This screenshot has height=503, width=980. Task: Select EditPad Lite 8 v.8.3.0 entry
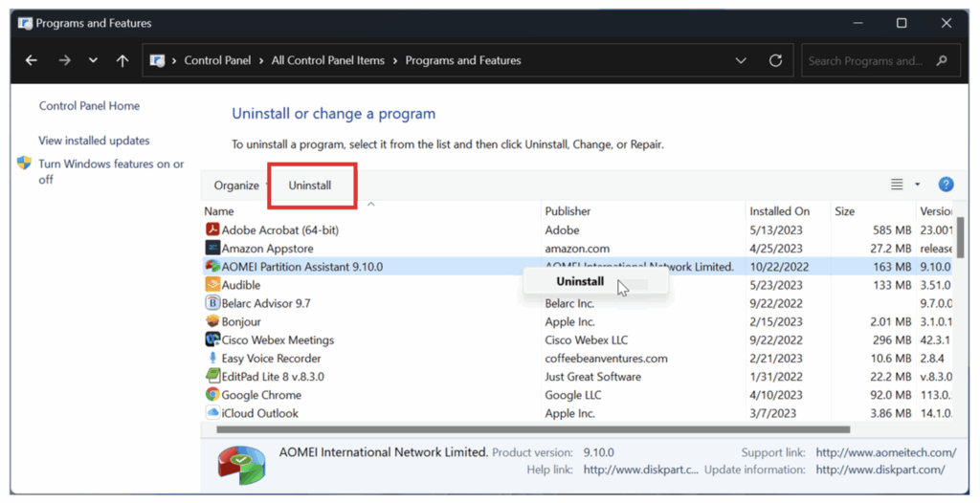[273, 376]
